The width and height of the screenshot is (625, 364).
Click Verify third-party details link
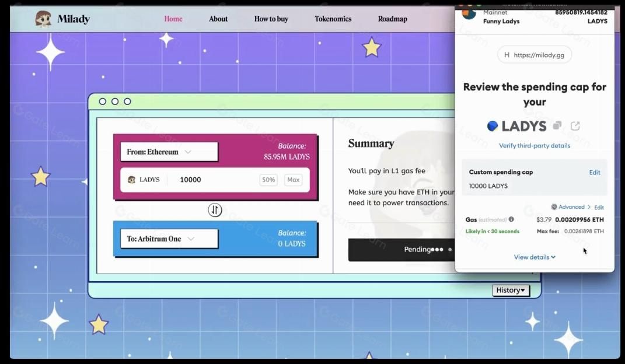(535, 146)
